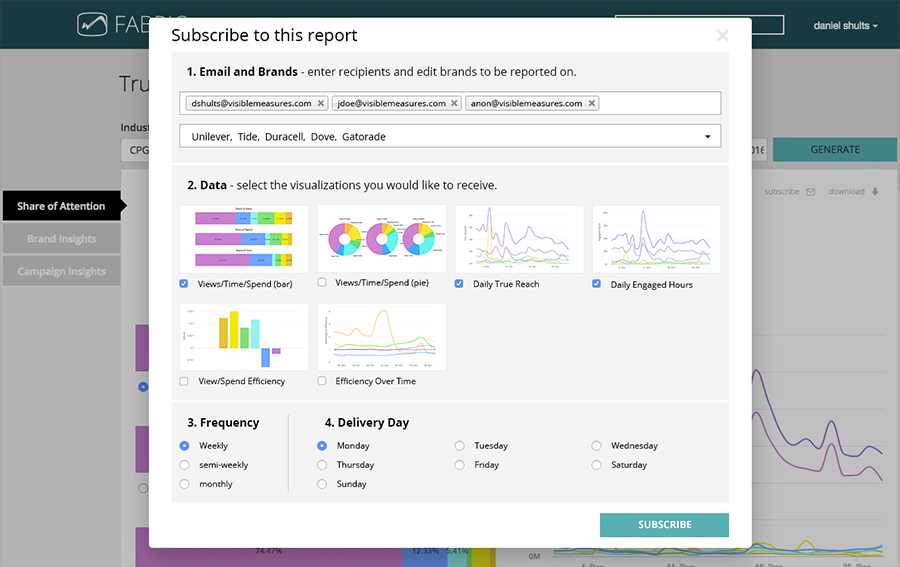Choose Saturday as delivery day

point(596,465)
